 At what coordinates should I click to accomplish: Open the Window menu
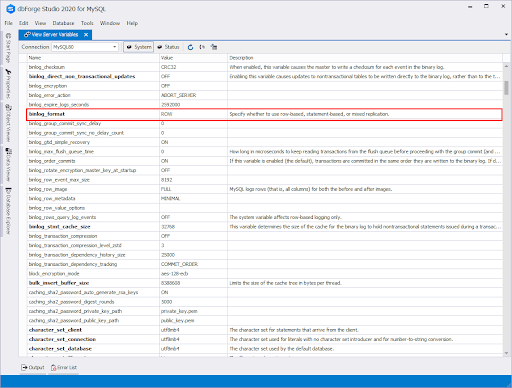110,23
